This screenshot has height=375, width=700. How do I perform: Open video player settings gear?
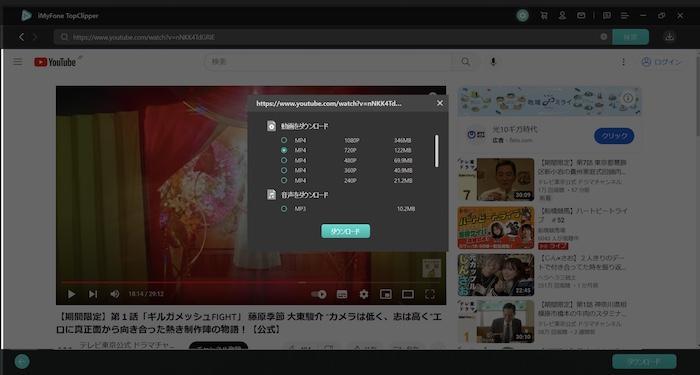point(364,294)
